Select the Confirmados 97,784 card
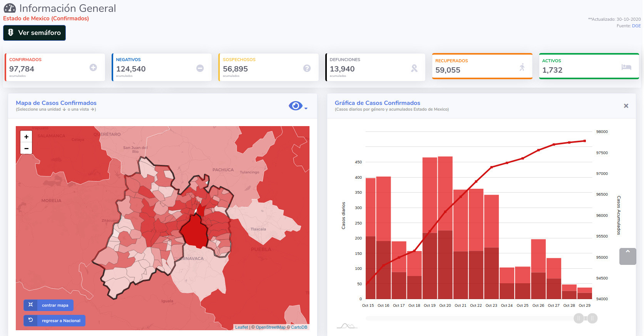This screenshot has height=336, width=644. [55, 67]
